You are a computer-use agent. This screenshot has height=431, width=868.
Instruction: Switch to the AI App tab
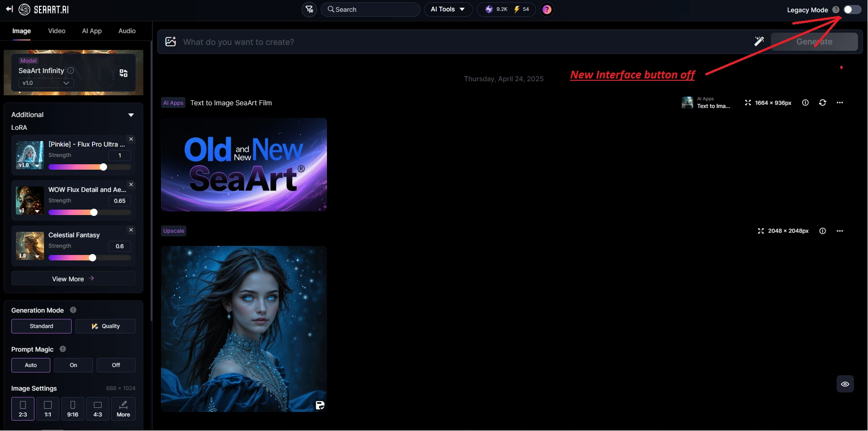92,31
